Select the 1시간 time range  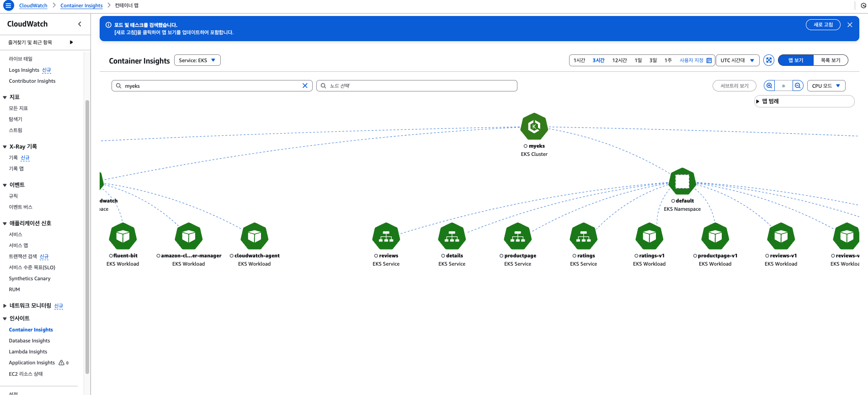click(x=579, y=60)
